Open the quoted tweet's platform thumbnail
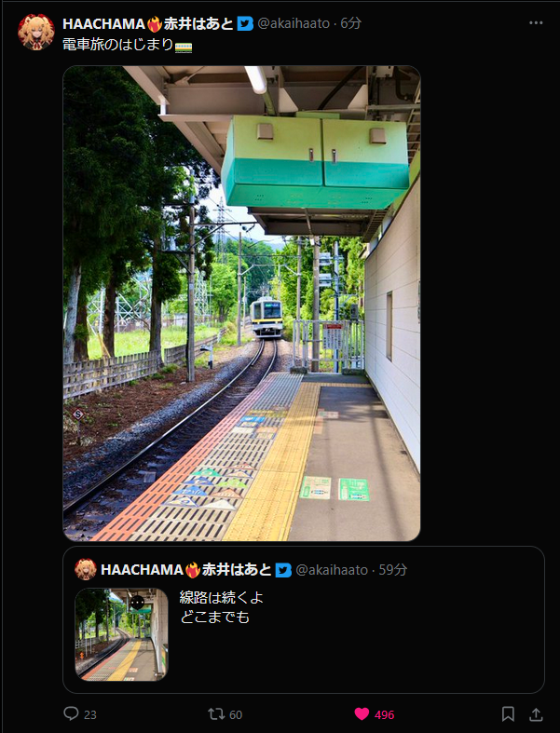This screenshot has height=733, width=560. coord(122,634)
